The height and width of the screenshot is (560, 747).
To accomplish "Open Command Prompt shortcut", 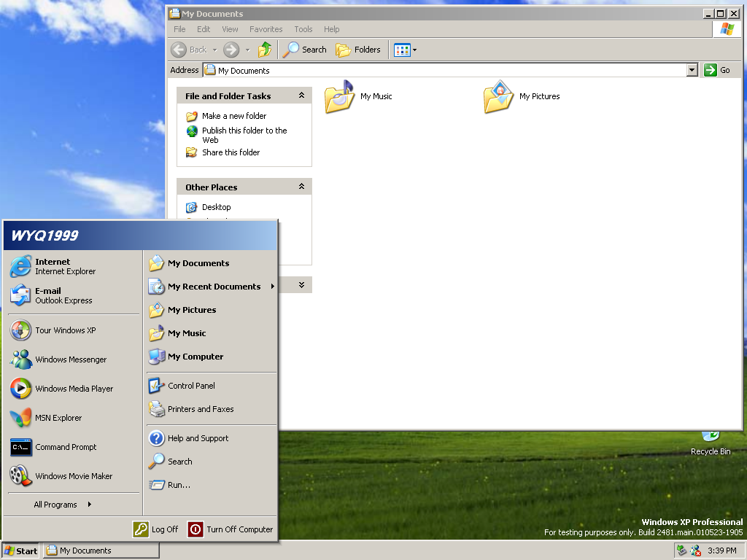I will (65, 447).
